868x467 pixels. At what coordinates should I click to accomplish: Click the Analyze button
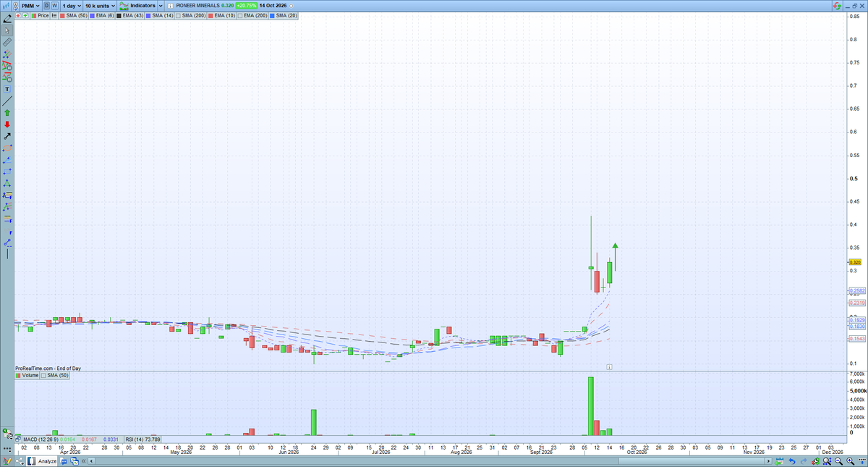point(42,461)
